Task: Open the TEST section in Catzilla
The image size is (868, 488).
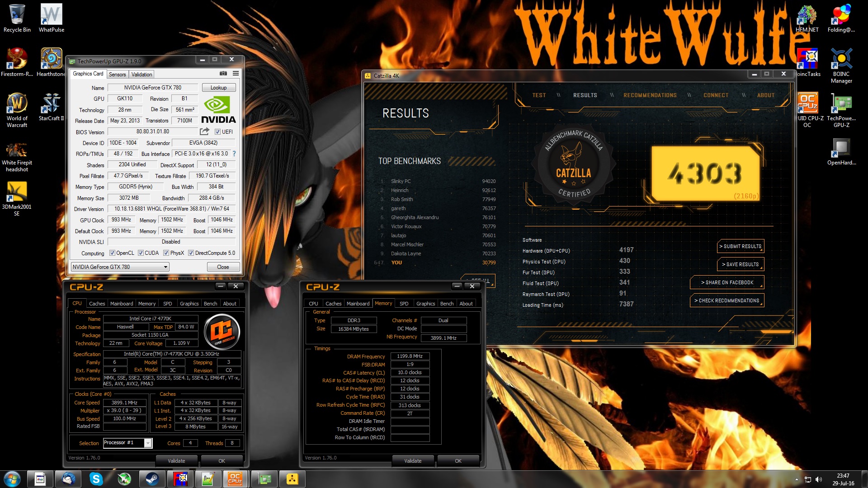Action: pos(539,95)
